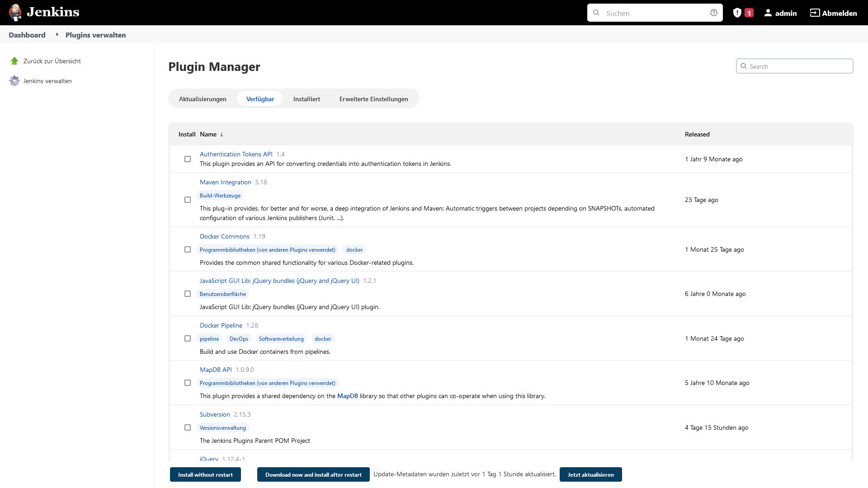Click breadcrumb arrow after Dashboard
Image resolution: width=868 pixels, height=488 pixels.
point(57,35)
